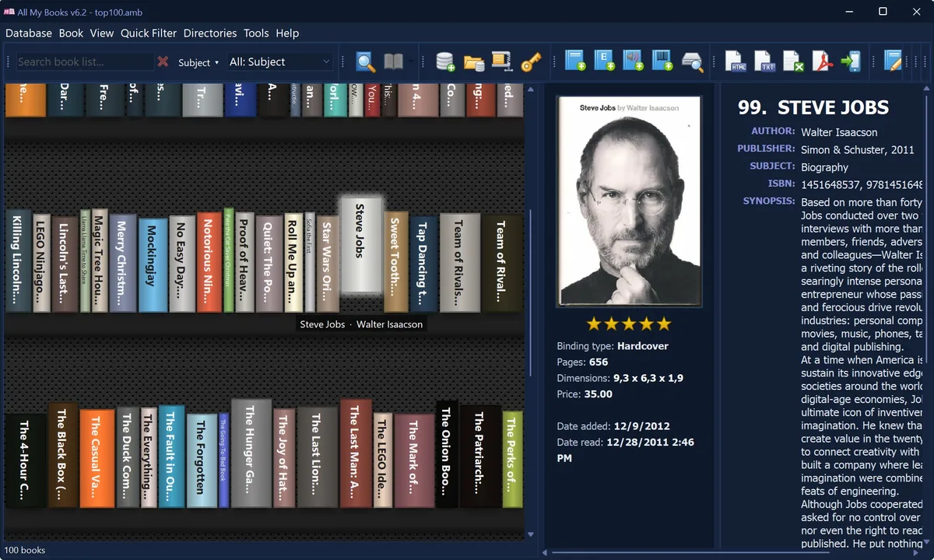Export to mobile device icon
The width and height of the screenshot is (934, 560).
[851, 61]
